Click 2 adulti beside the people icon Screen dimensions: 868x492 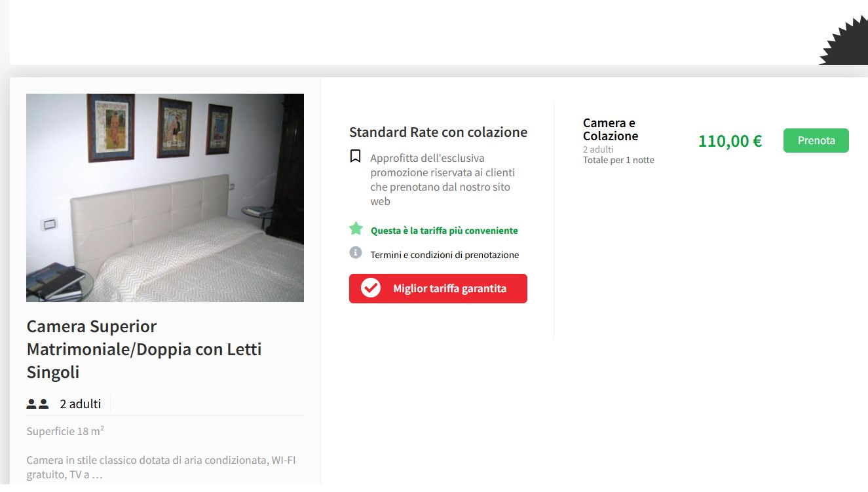point(81,404)
